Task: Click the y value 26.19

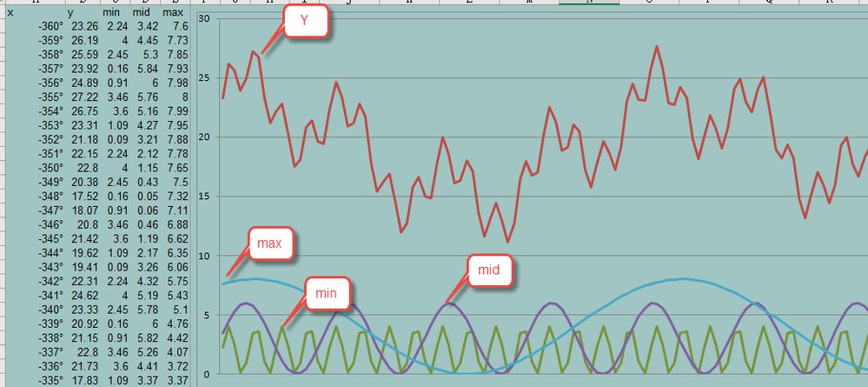Action: pyautogui.click(x=85, y=41)
